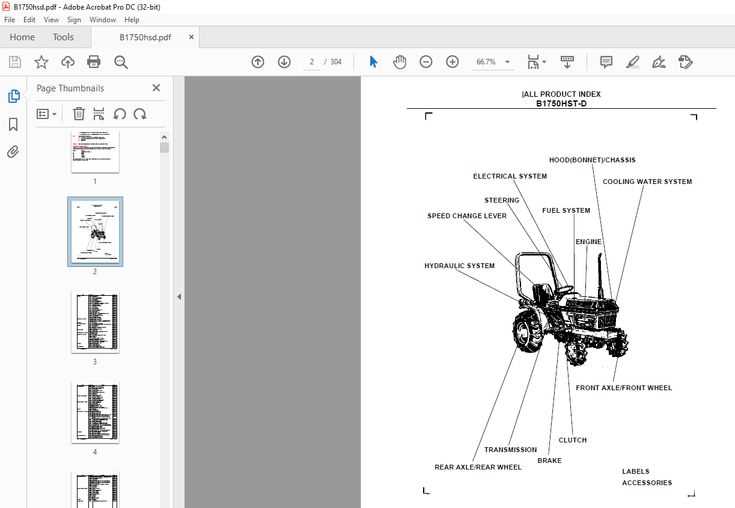Open thumbnails options dropdown menu

[46, 114]
